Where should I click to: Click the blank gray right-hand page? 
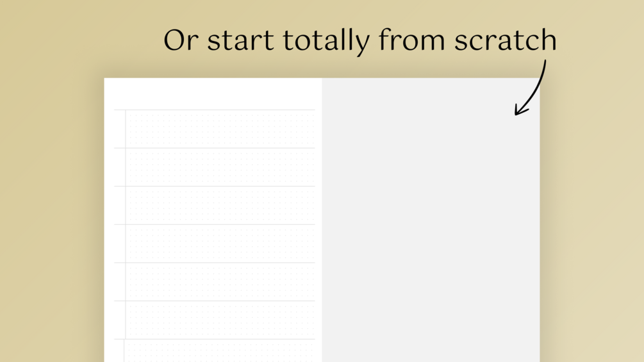(x=431, y=220)
